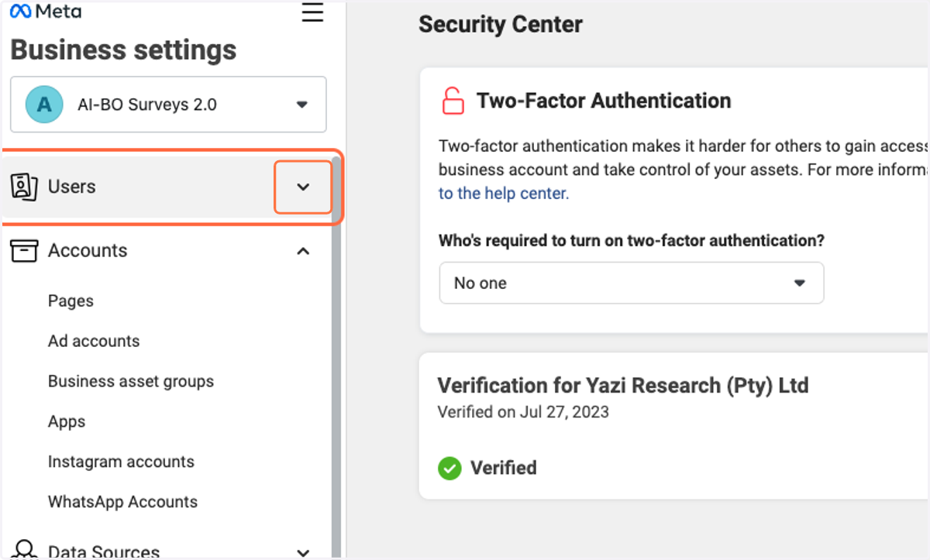The image size is (930, 560).
Task: Click the Accounts menu label
Action: click(88, 251)
